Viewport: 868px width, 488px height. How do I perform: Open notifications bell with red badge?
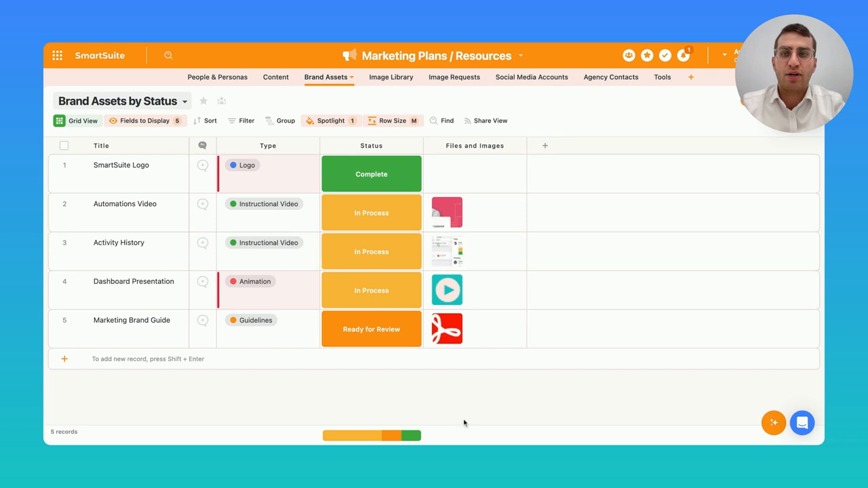(x=684, y=55)
